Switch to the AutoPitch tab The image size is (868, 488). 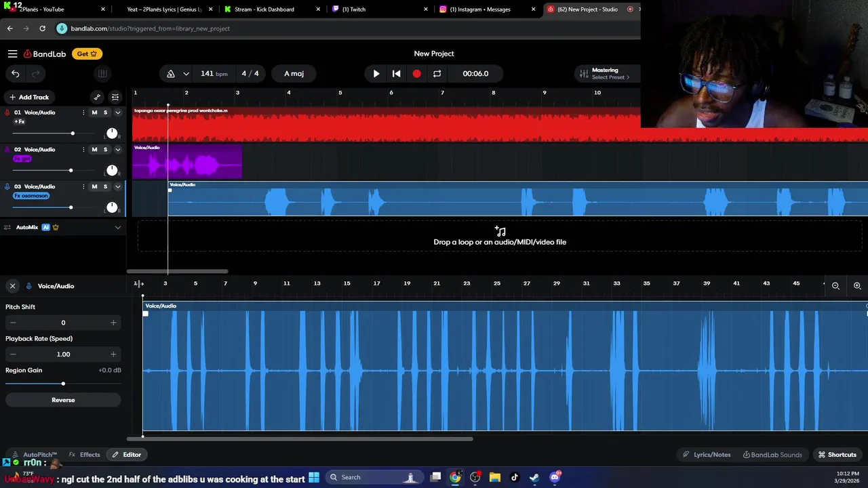pyautogui.click(x=35, y=455)
